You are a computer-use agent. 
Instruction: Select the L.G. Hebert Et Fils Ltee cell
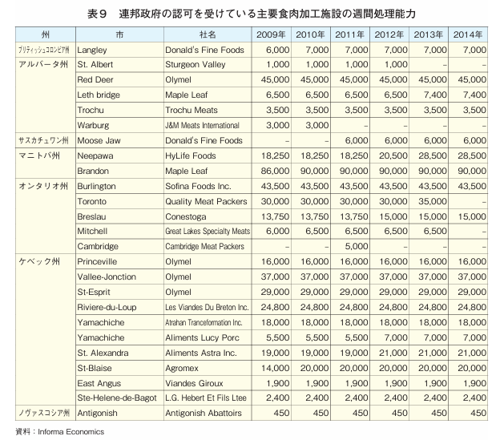click(208, 398)
